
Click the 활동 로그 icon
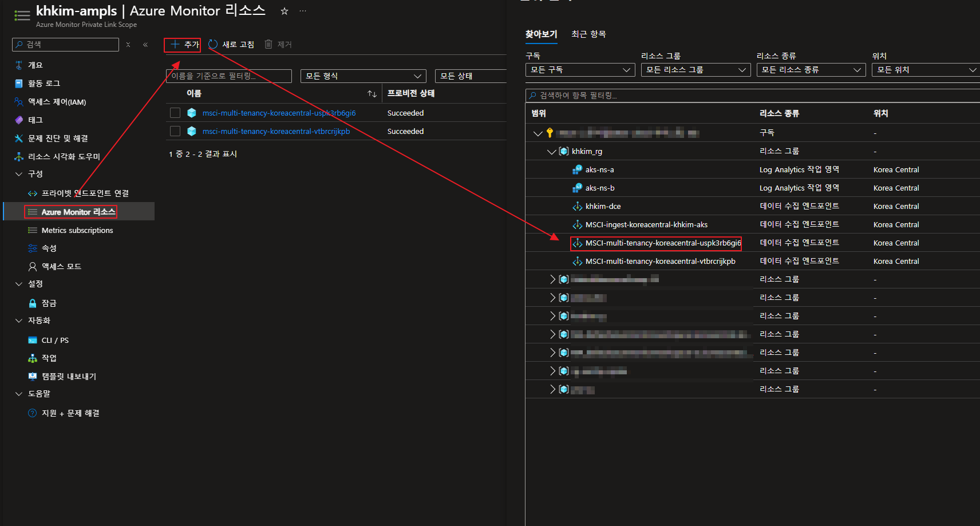click(x=19, y=84)
